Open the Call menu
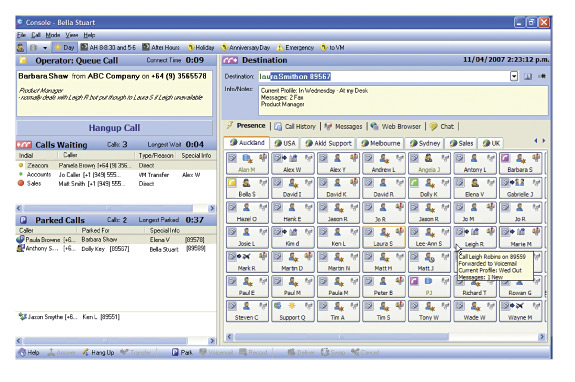 tap(36, 35)
